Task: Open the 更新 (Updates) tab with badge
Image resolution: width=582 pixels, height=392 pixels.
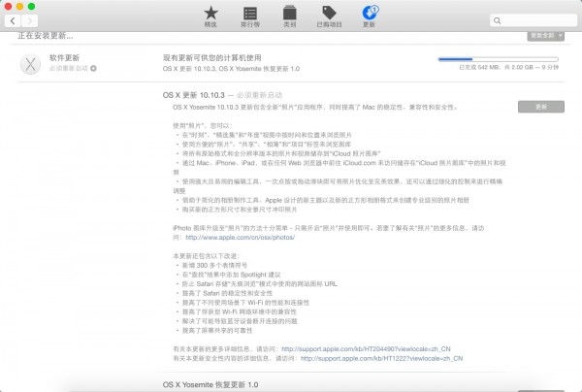Action: pyautogui.click(x=370, y=16)
